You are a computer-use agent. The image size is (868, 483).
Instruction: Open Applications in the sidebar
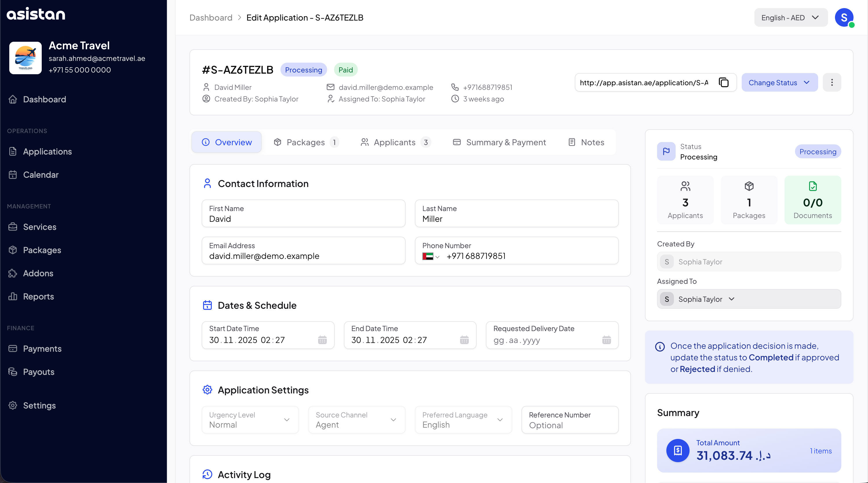click(x=47, y=151)
